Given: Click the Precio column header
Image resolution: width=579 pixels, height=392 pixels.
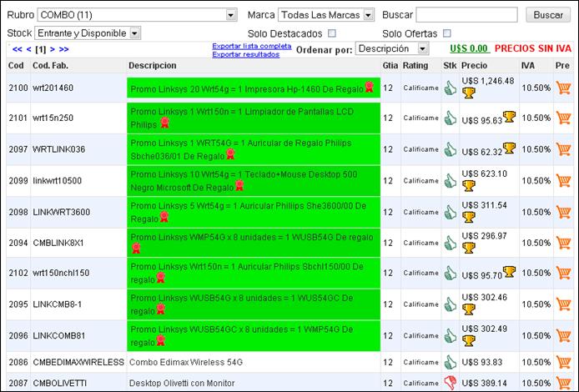Looking at the screenshot, I should point(474,65).
